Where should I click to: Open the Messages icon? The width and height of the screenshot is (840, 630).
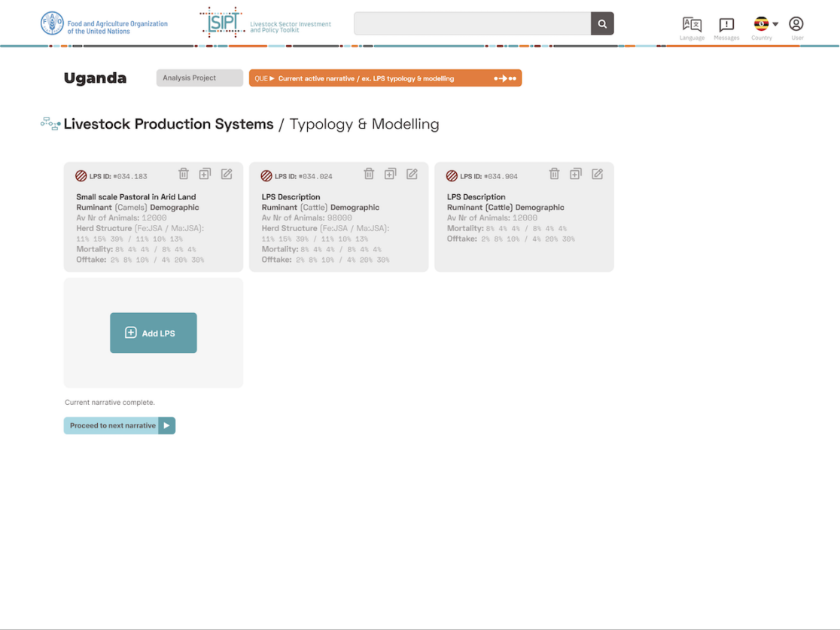(726, 26)
